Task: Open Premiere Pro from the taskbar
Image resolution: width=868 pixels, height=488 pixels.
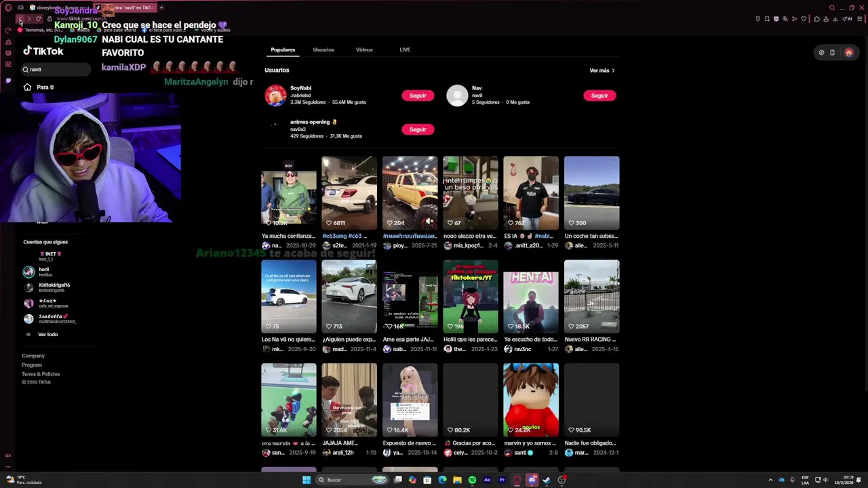Action: 502,480
